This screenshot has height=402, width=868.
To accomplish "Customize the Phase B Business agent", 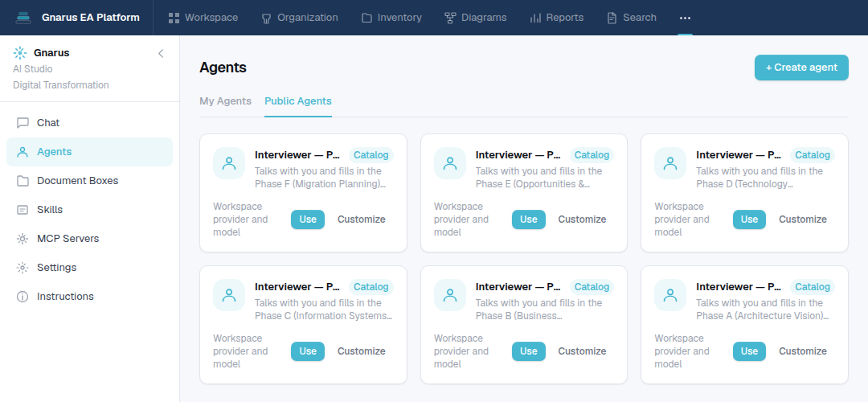I will pyautogui.click(x=582, y=351).
